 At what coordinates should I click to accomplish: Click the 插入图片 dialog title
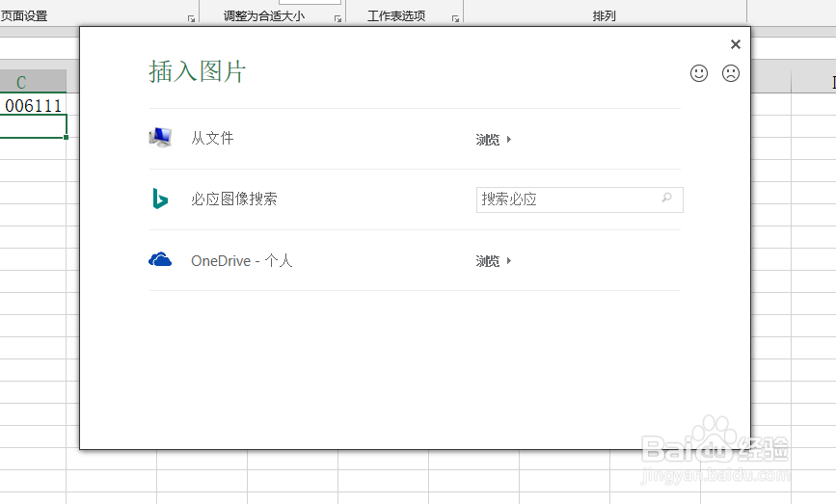click(197, 72)
